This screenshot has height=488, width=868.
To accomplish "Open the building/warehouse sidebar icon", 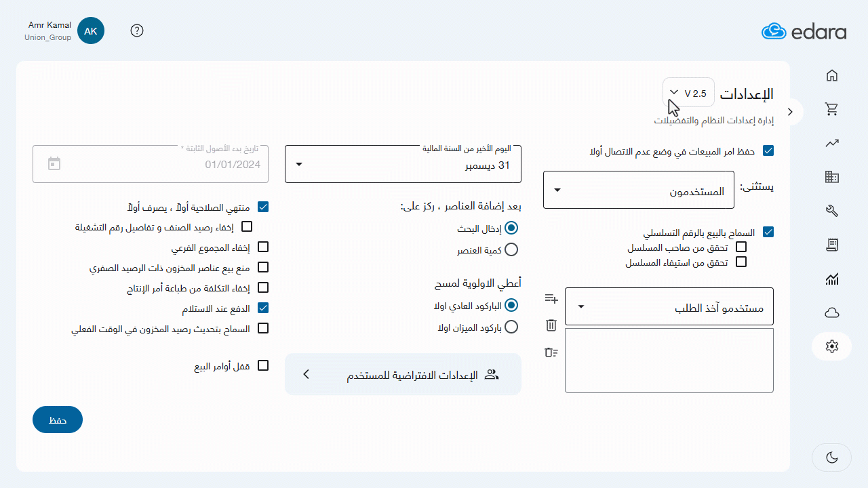I will click(832, 177).
